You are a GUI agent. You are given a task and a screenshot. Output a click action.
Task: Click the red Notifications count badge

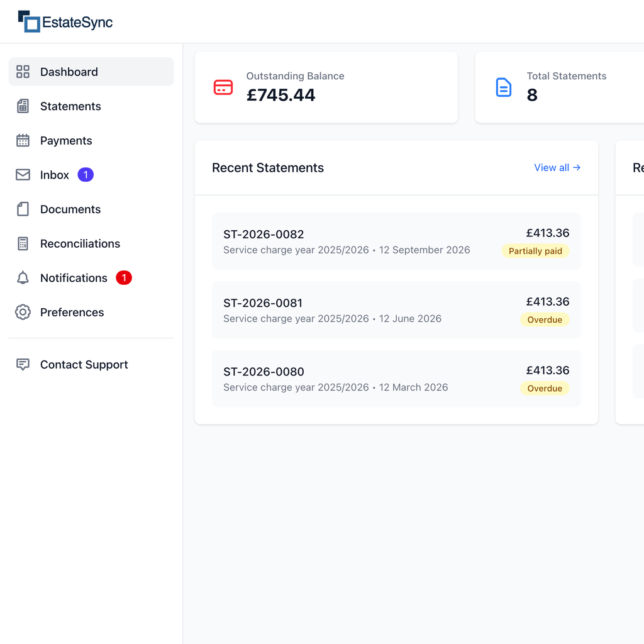point(124,277)
